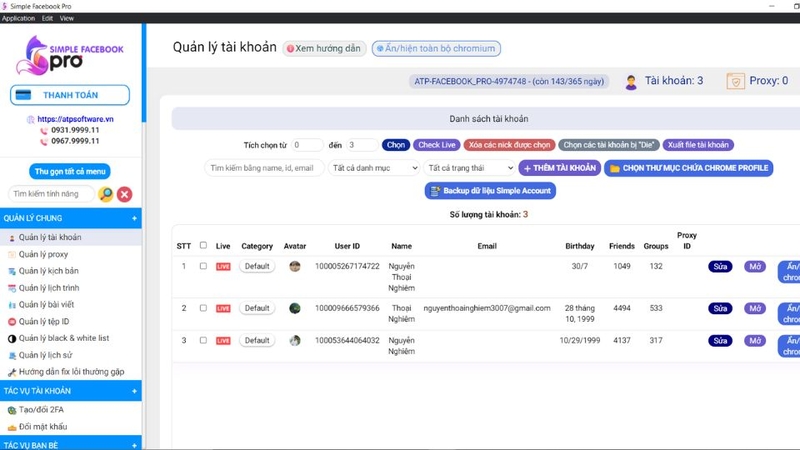Click the THÊM TÀI KHOẢN button

[560, 168]
